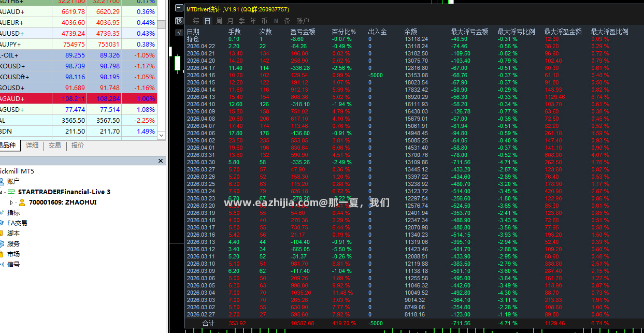Select the XAUUSD+ symbol row
The image size is (644, 333).
pos(78,33)
